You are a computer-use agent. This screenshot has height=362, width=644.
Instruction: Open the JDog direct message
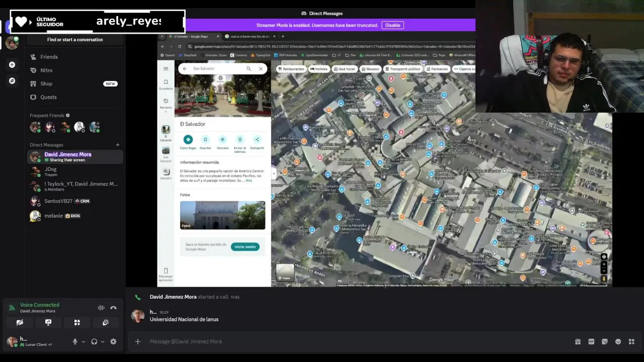(75, 171)
